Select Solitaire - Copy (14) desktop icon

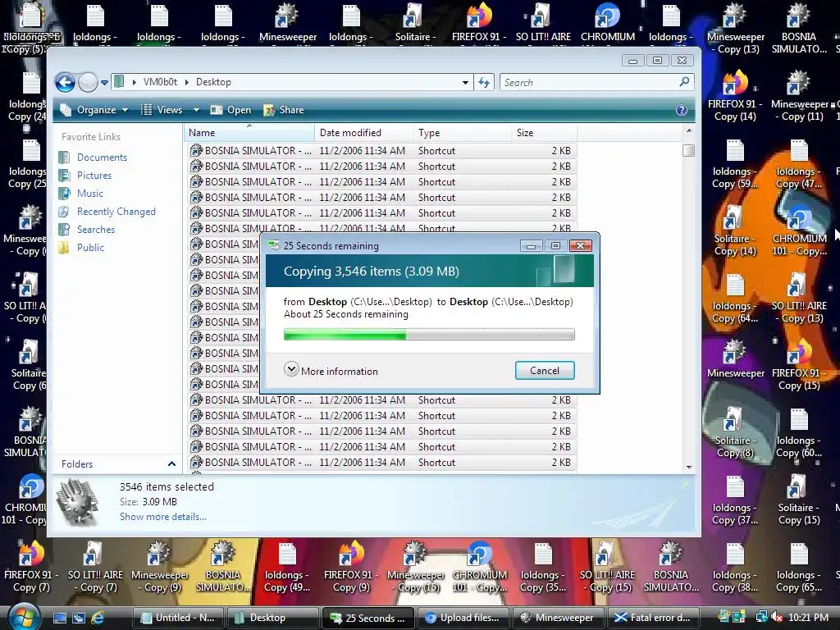[x=735, y=231]
